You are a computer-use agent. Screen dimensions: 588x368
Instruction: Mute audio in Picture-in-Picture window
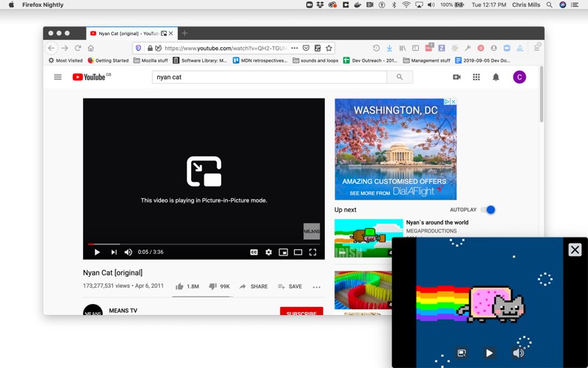518,353
